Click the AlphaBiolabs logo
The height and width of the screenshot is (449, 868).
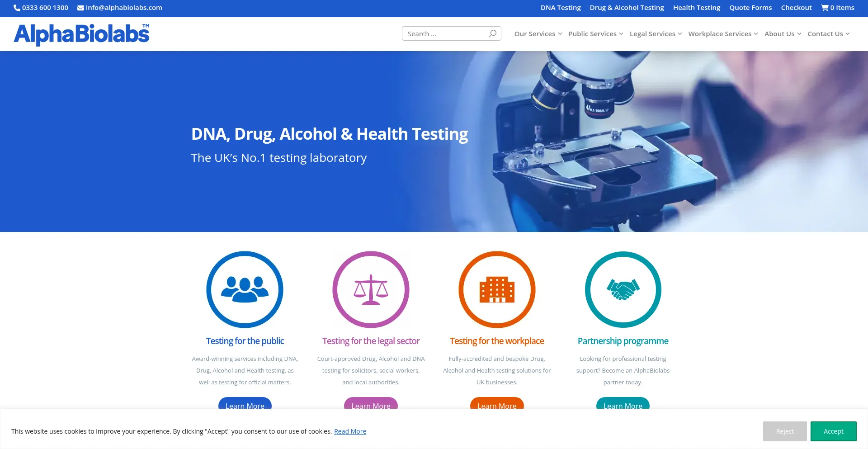pos(81,34)
